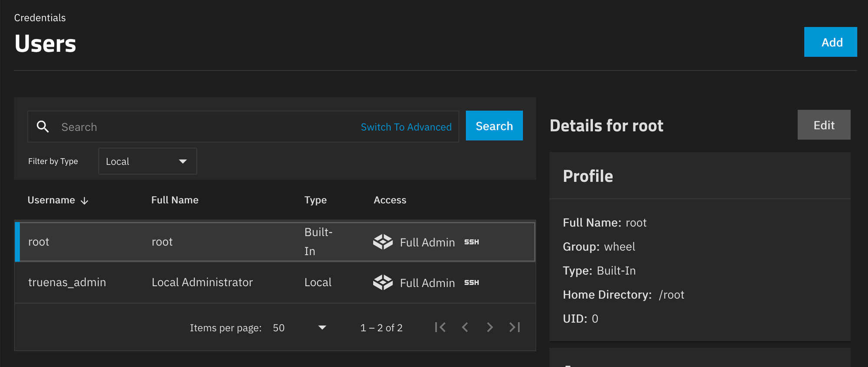Click the 'Type: Built-In' detail line

point(599,271)
